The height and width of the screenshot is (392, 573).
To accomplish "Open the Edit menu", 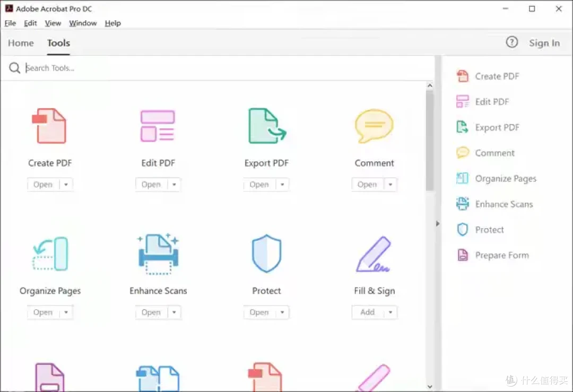I will (x=30, y=23).
